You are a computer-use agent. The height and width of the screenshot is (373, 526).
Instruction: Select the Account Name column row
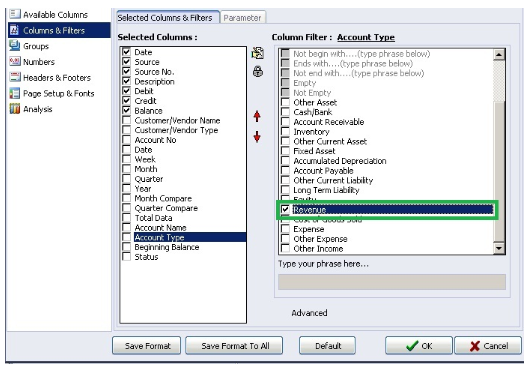click(183, 227)
